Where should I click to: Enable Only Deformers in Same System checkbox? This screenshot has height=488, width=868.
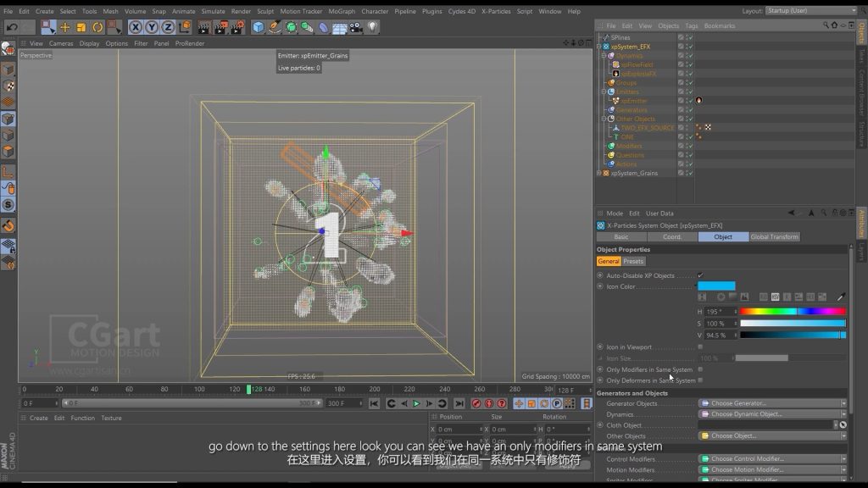coord(700,380)
